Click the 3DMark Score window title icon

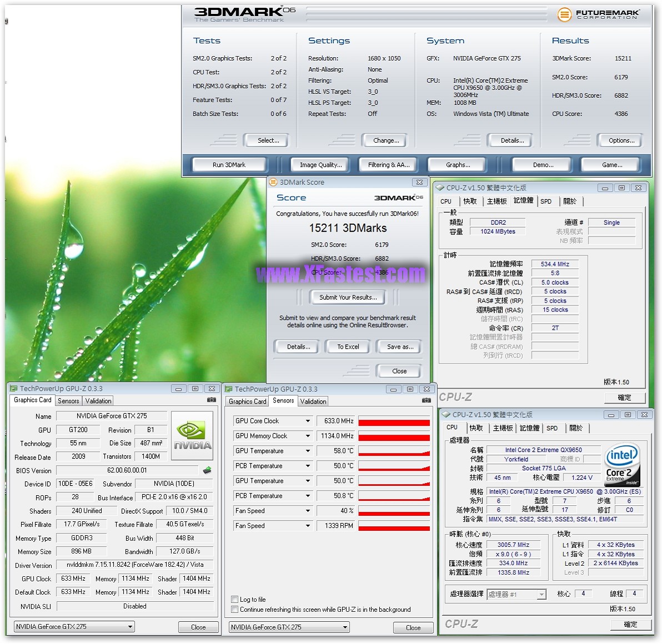coord(273,182)
